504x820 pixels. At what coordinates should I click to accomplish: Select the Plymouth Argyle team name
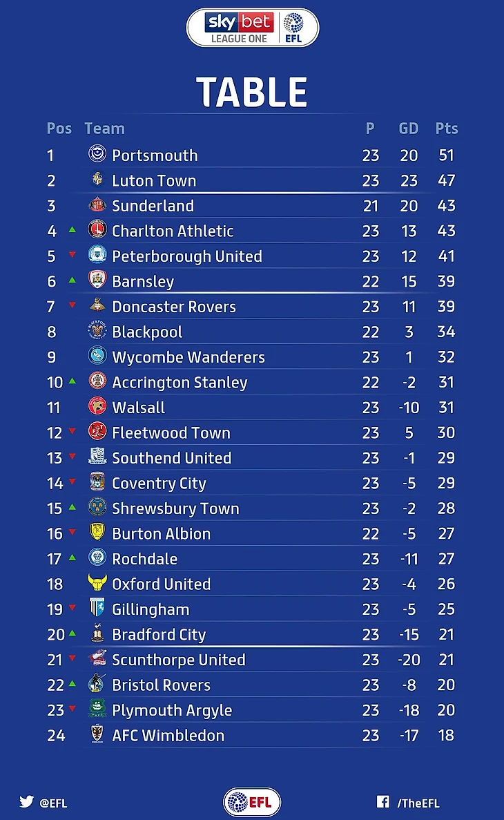coord(172,711)
